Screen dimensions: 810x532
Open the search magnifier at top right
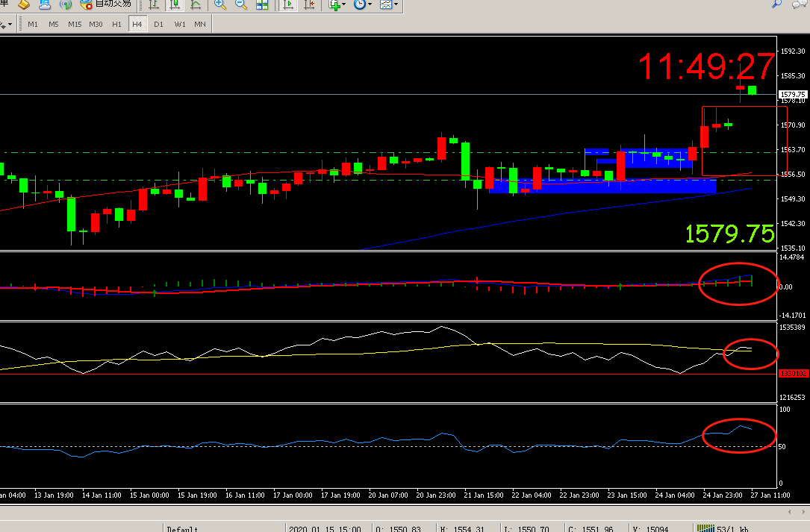point(777,4)
